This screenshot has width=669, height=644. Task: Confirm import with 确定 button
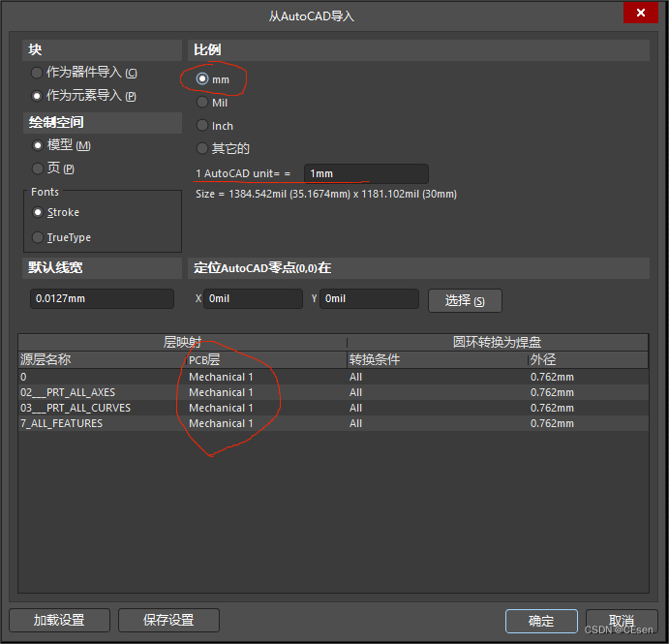click(541, 621)
